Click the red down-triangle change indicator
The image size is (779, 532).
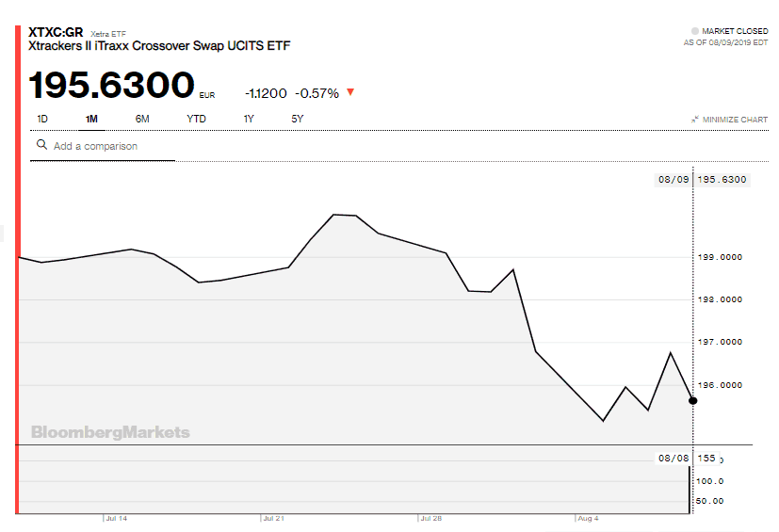(x=350, y=92)
